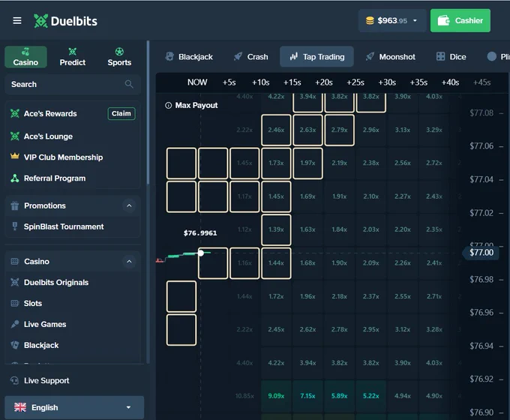Open the English language dropdown
The height and width of the screenshot is (420, 510).
[x=74, y=407]
